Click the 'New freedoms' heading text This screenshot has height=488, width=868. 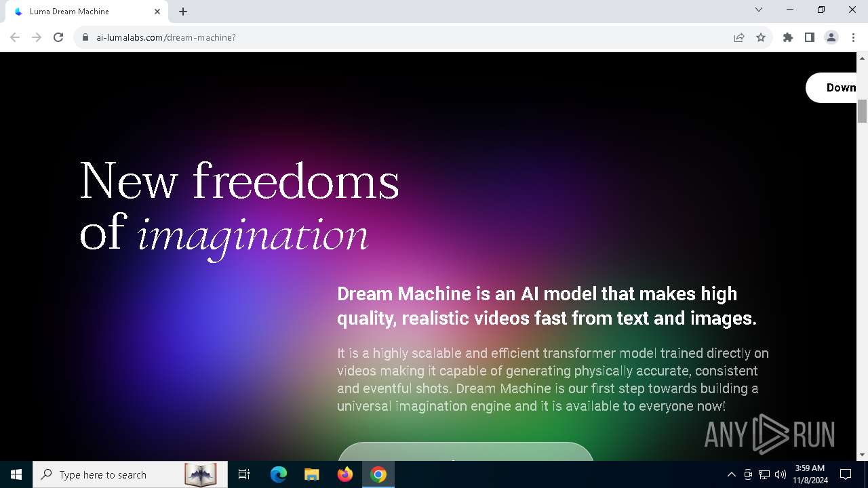(239, 180)
